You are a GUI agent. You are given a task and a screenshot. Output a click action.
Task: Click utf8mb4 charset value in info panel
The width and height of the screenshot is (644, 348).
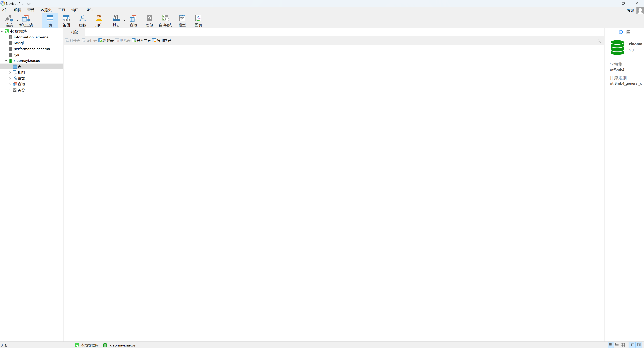click(x=617, y=70)
